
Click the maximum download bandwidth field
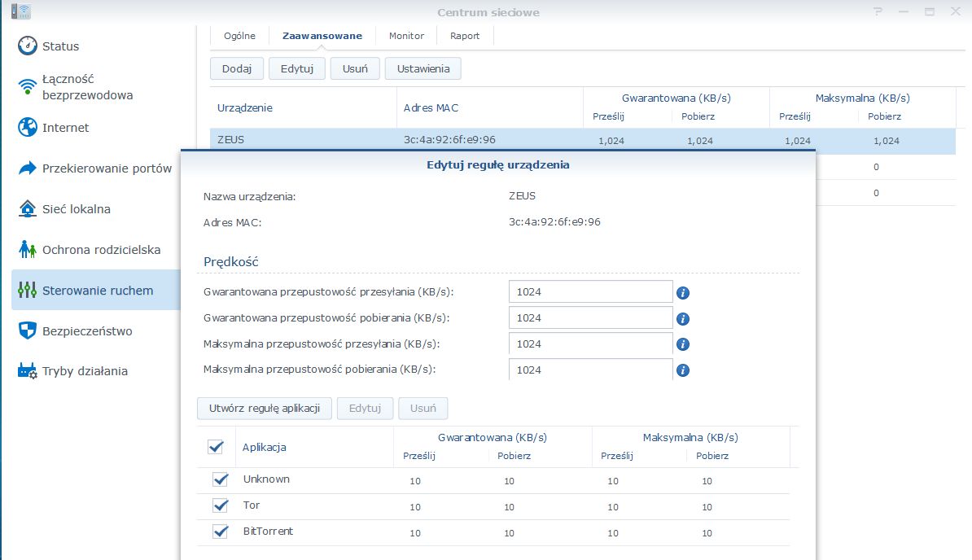[x=591, y=370]
